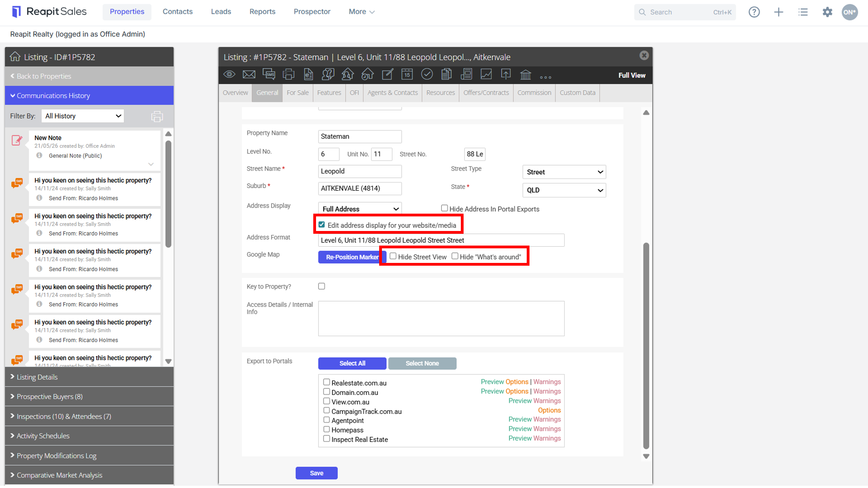The height and width of the screenshot is (488, 868).
Task: Expand Prospective Buyers (8) section
Action: pyautogui.click(x=89, y=397)
